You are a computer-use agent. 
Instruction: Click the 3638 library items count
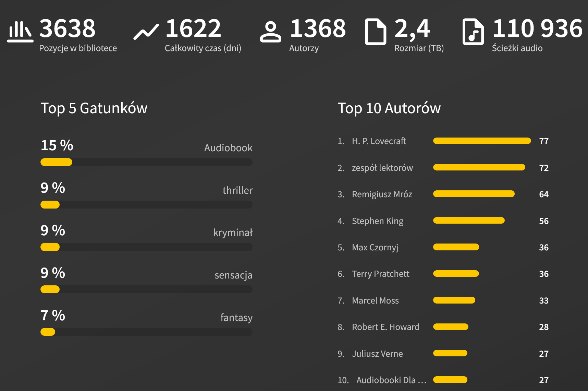click(67, 28)
